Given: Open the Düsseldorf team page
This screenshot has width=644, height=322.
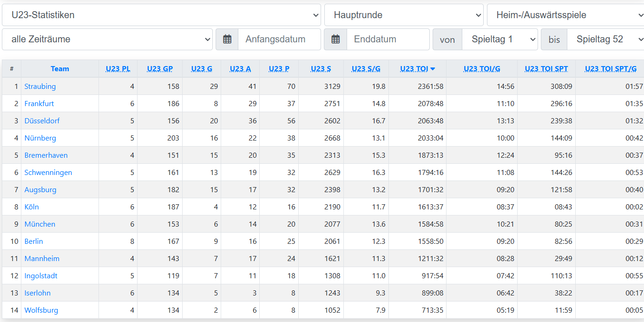Looking at the screenshot, I should [42, 121].
